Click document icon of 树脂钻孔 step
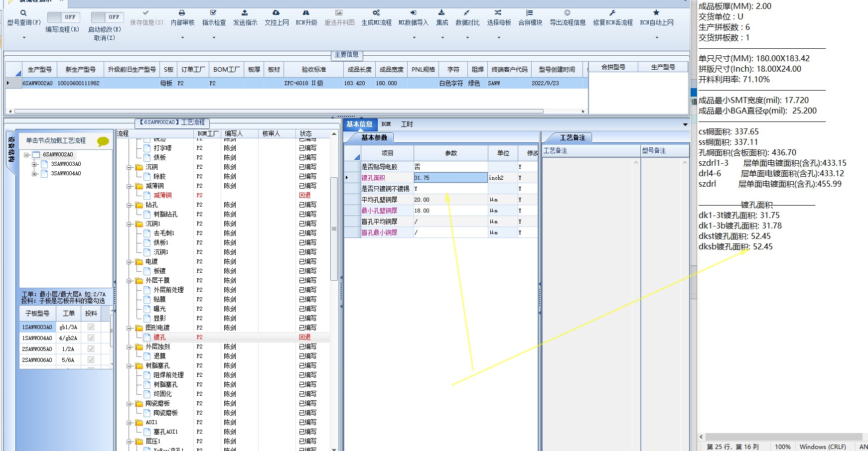This screenshot has height=451, width=868. 147,215
